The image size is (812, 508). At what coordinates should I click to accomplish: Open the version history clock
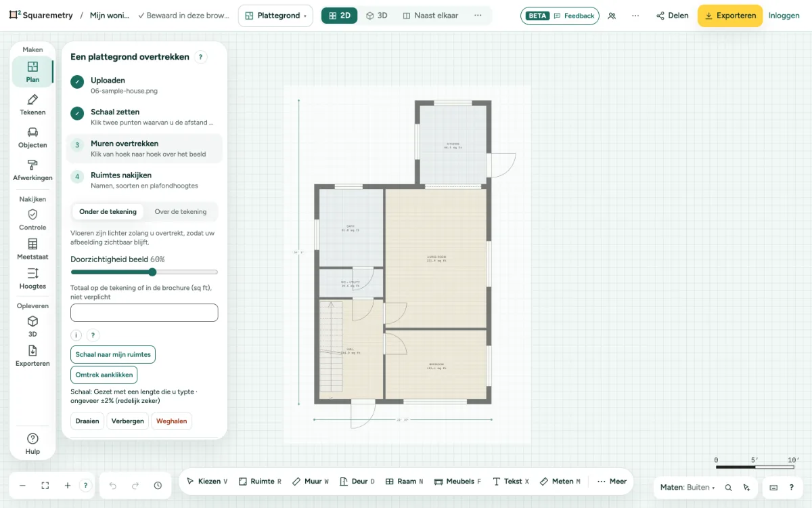point(158,486)
